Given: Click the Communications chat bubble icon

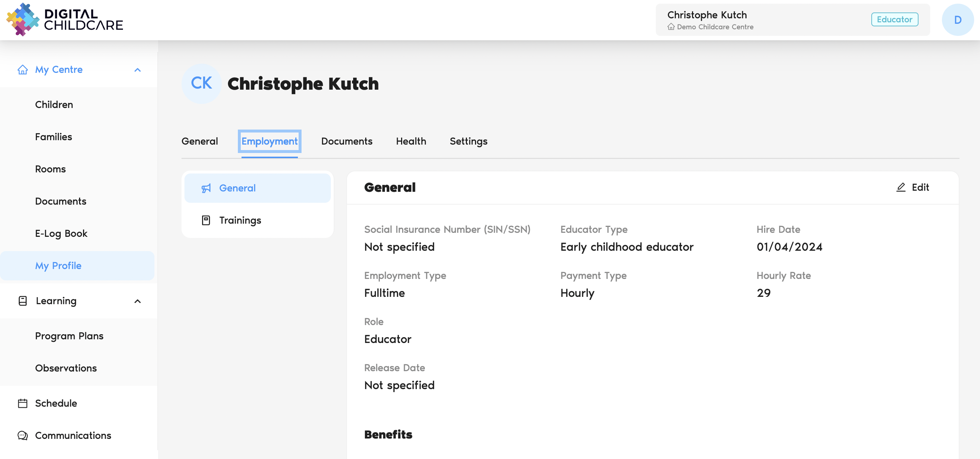Looking at the screenshot, I should pyautogui.click(x=22, y=436).
